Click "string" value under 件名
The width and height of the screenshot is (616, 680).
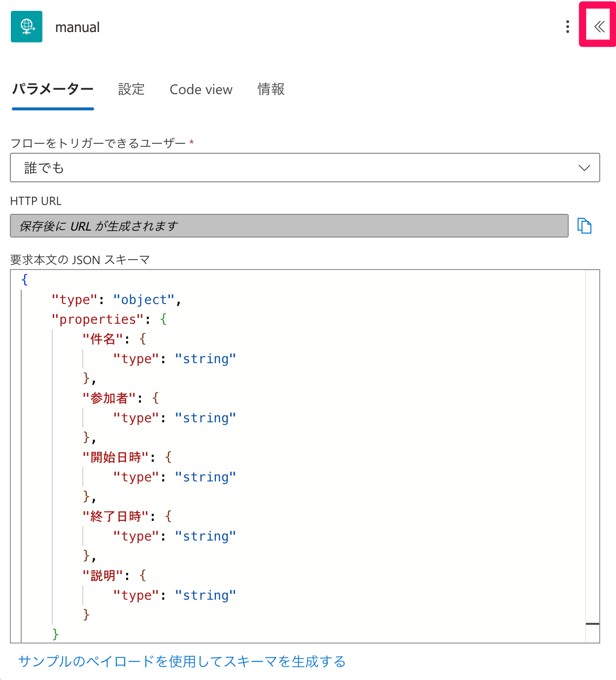pyautogui.click(x=205, y=359)
